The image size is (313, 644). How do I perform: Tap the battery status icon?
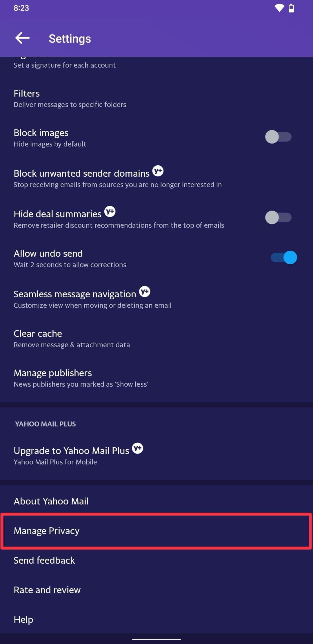tap(291, 8)
